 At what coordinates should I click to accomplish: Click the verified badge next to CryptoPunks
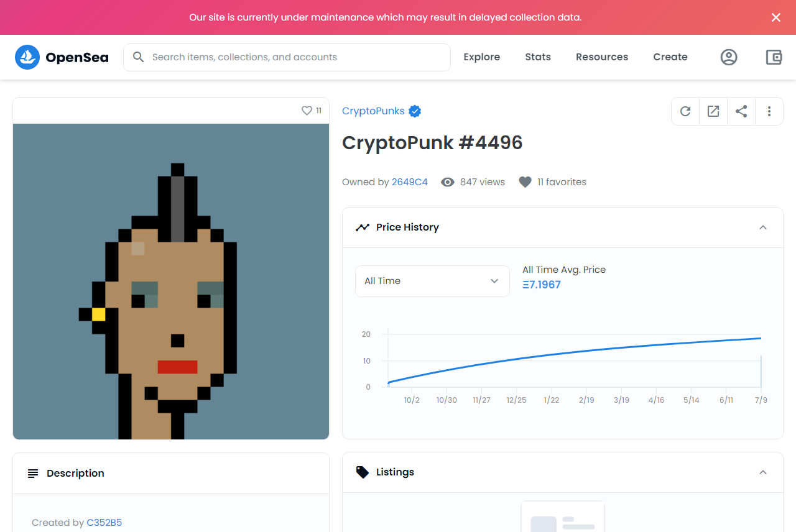[415, 111]
